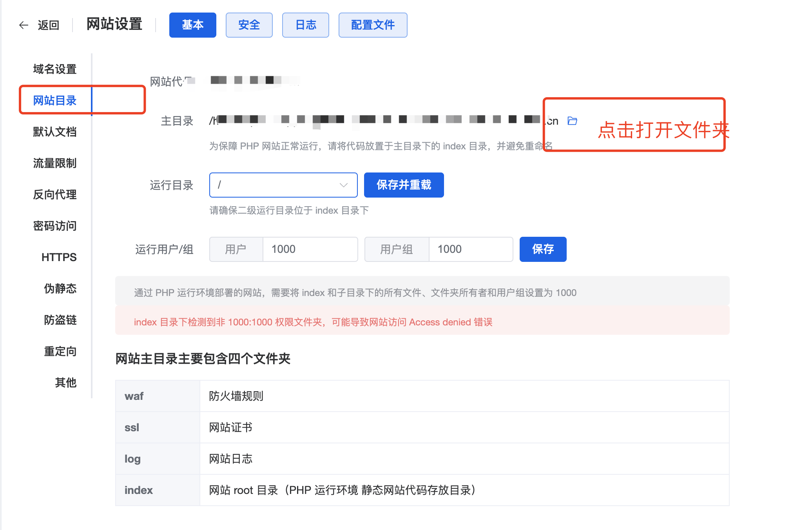
Task: Click the 保存 button next to user group
Action: [x=543, y=249]
